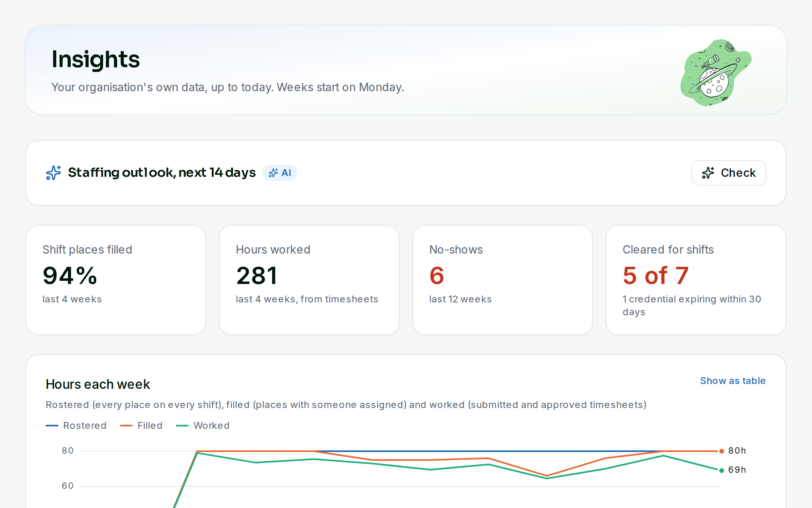The width and height of the screenshot is (812, 508).
Task: Toggle the Rostered series in chart legend
Action: pos(76,426)
